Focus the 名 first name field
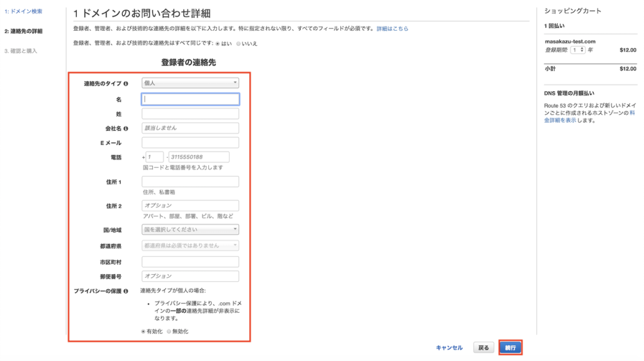This screenshot has height=361, width=644. click(190, 99)
